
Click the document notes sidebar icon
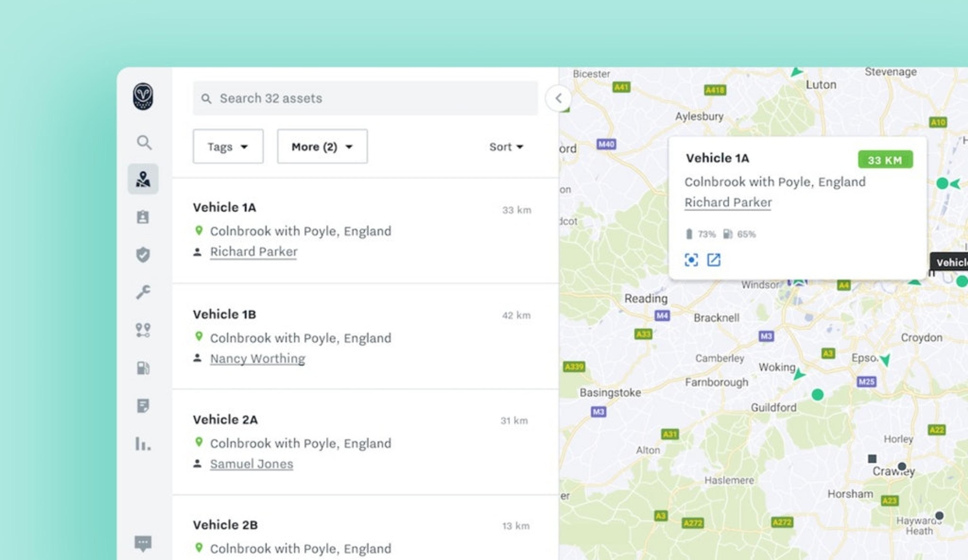143,406
